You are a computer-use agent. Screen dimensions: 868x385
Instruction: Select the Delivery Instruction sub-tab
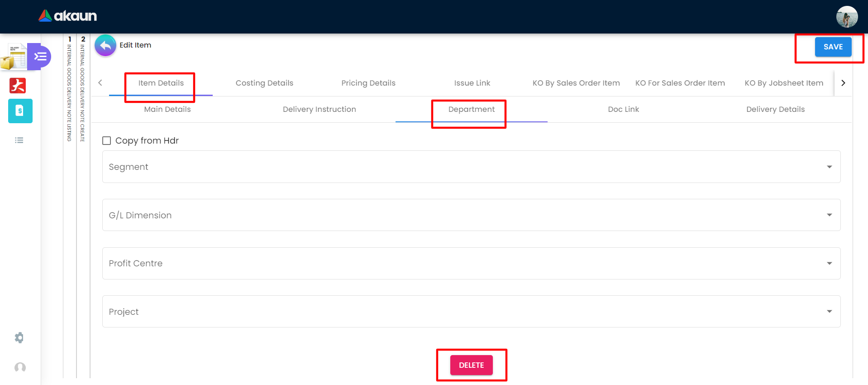[320, 110]
